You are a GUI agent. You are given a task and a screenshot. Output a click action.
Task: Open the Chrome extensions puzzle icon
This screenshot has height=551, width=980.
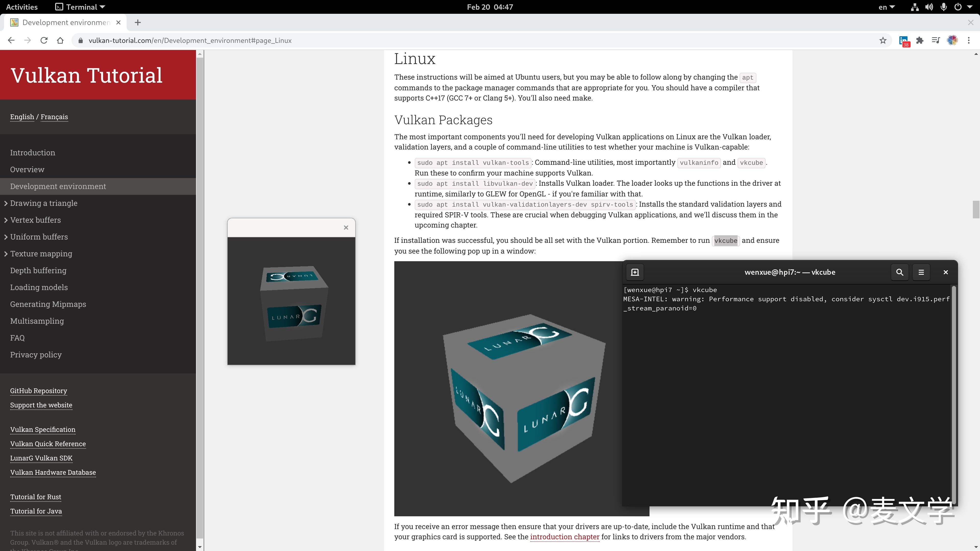tap(920, 40)
